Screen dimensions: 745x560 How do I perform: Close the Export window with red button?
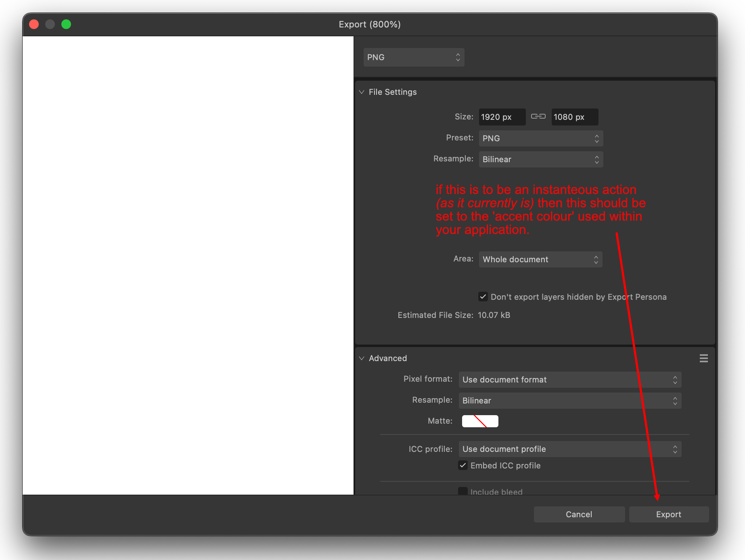(34, 24)
